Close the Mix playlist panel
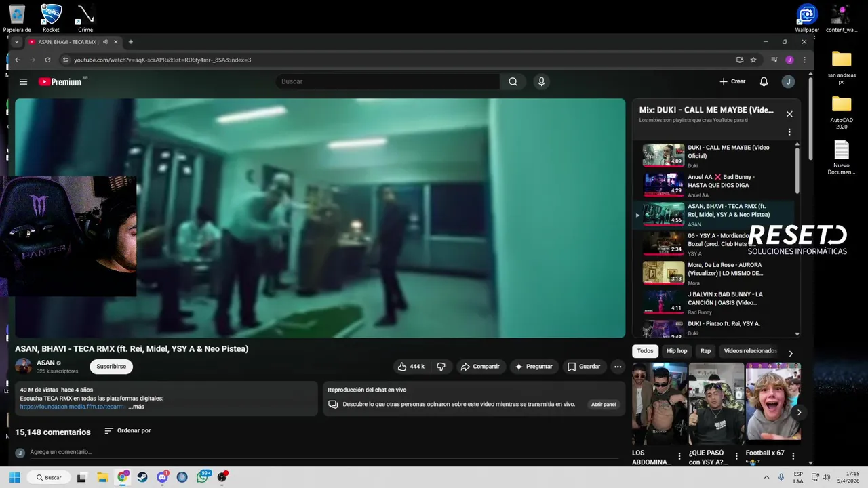This screenshot has height=488, width=868. pyautogui.click(x=789, y=114)
